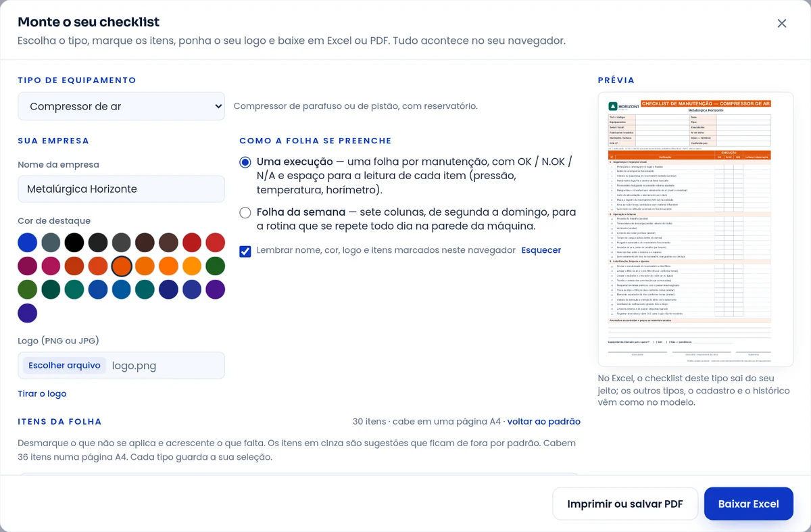Click the selected orange swatch with dark ring
Image resolution: width=811 pixels, height=532 pixels.
point(121,266)
